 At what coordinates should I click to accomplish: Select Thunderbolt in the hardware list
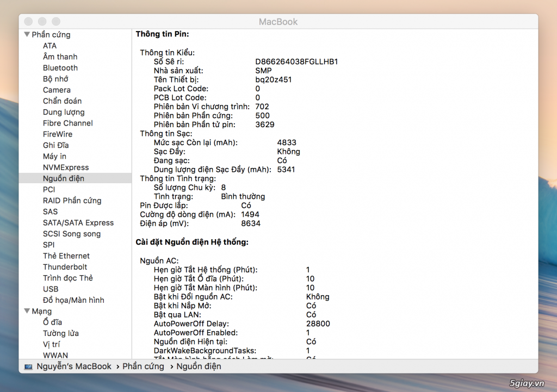pos(65,267)
